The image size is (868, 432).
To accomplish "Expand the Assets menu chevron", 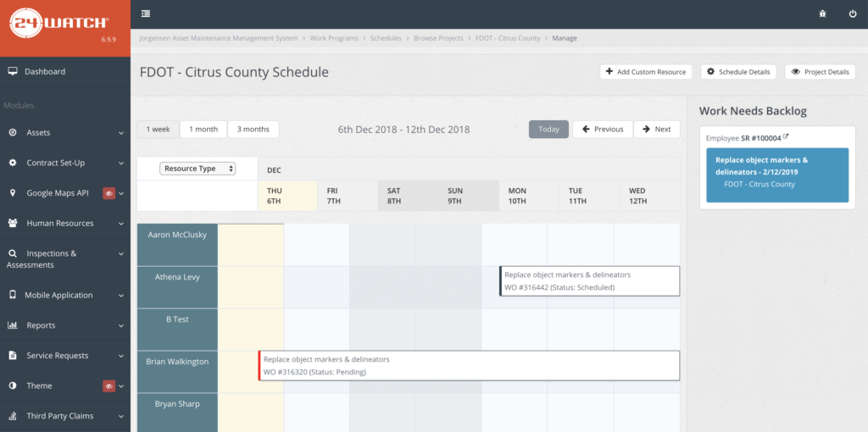I will (121, 133).
